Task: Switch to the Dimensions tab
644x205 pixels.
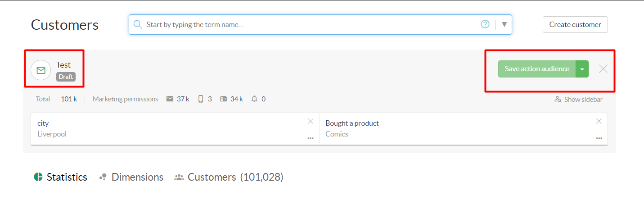Action: point(132,177)
